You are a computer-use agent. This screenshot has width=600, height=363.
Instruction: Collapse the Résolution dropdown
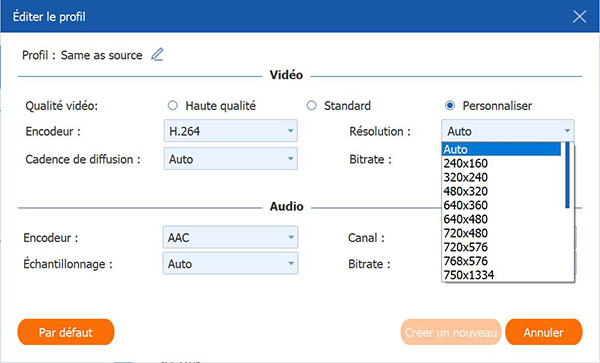coord(507,131)
